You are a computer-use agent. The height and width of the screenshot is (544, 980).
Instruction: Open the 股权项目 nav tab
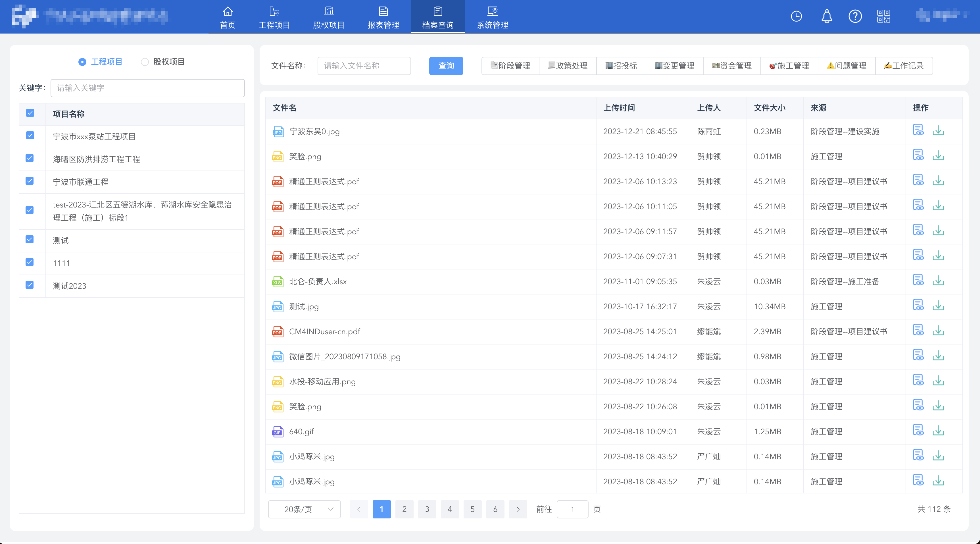329,17
